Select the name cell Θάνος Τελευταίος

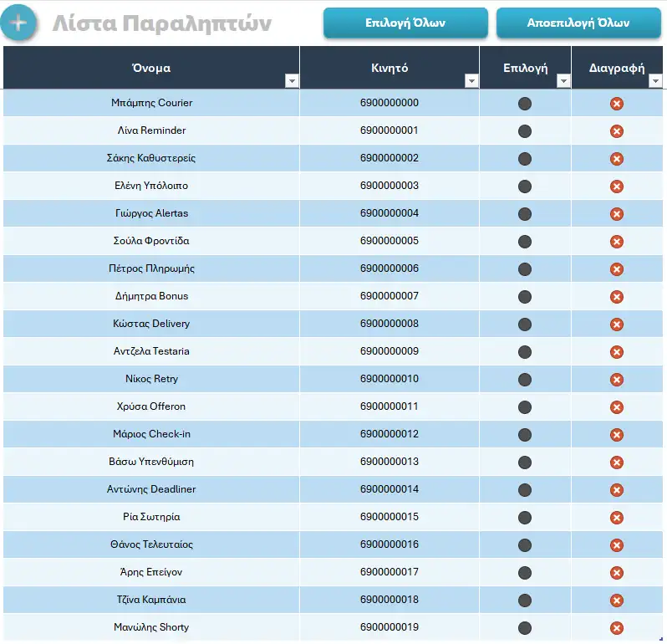[x=151, y=544]
